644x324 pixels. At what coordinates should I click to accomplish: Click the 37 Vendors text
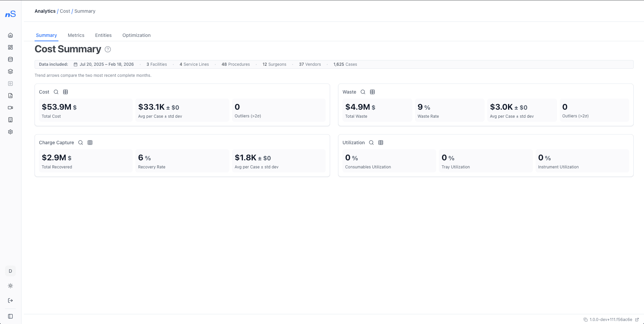(x=310, y=64)
